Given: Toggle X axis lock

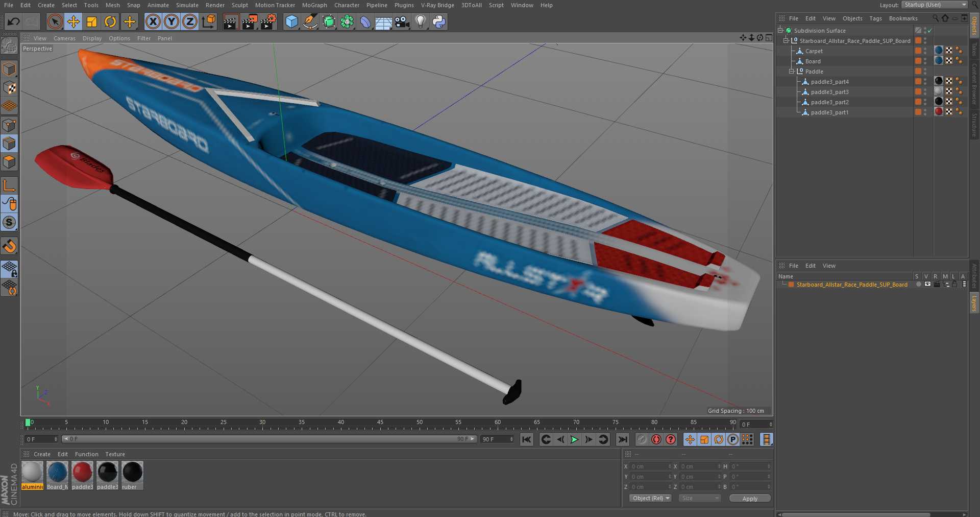Looking at the screenshot, I should coord(153,21).
